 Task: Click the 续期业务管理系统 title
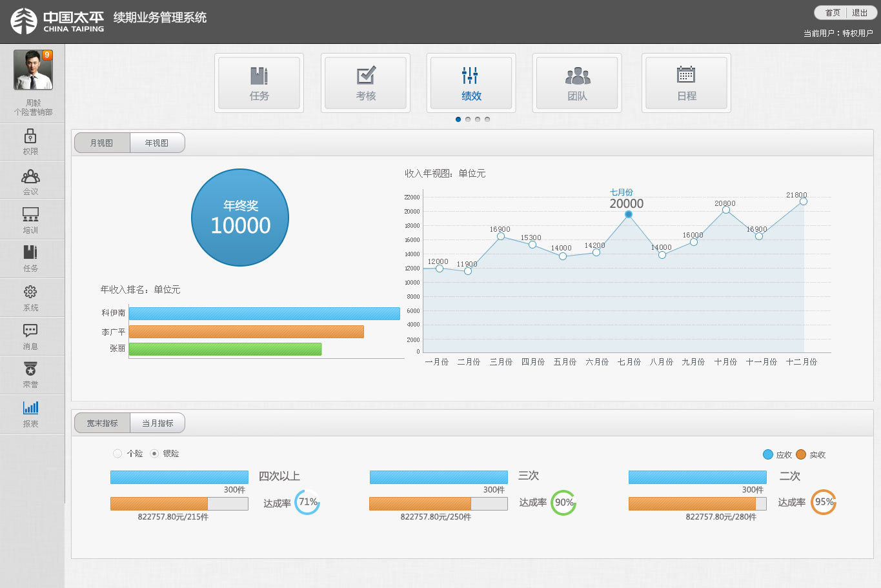(160, 17)
